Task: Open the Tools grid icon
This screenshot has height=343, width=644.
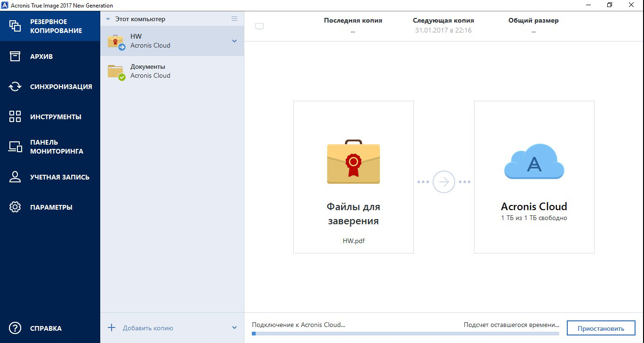Action: coord(15,116)
